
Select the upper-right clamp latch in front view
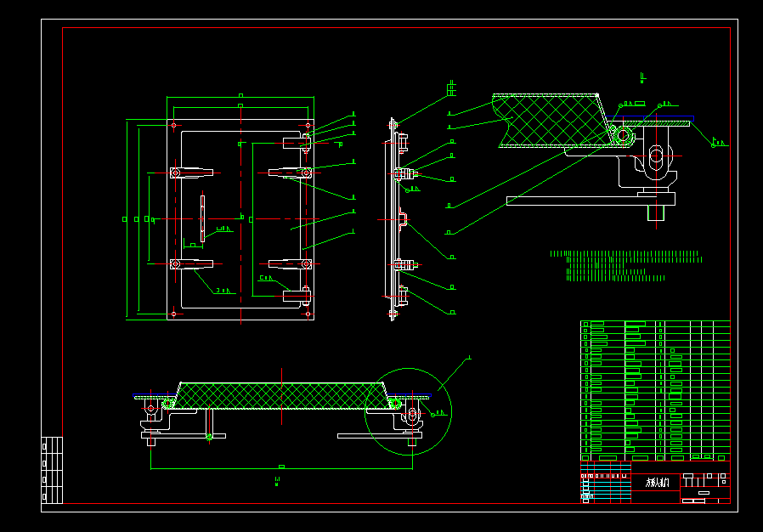pyautogui.click(x=290, y=173)
